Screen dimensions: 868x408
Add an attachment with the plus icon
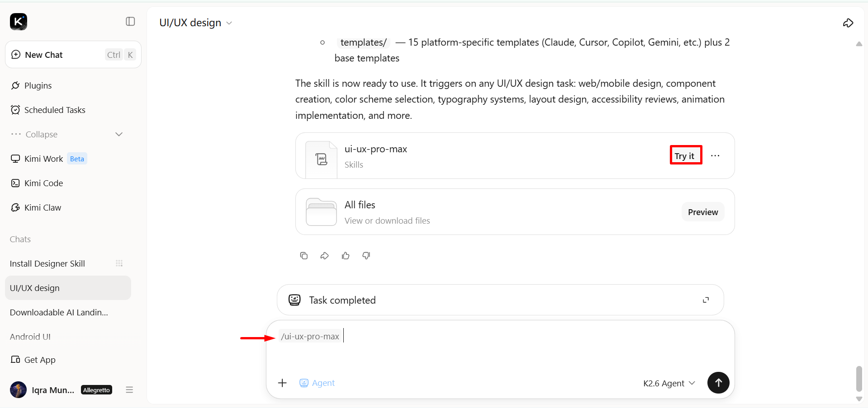click(282, 383)
